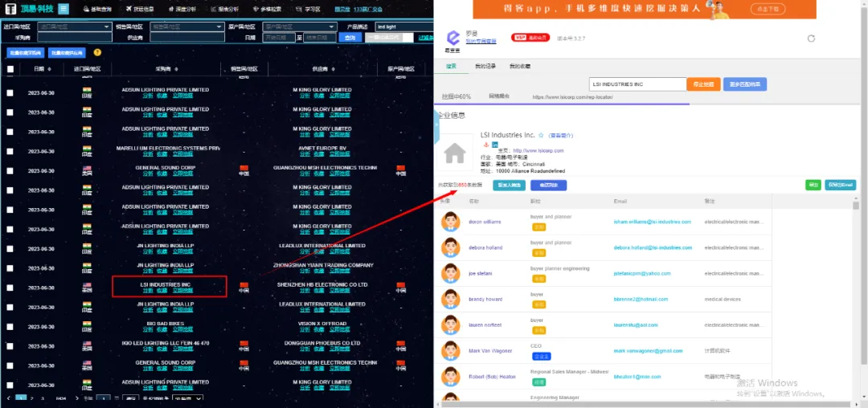Open the LinkedIn icon for LSI Industries

[495, 145]
